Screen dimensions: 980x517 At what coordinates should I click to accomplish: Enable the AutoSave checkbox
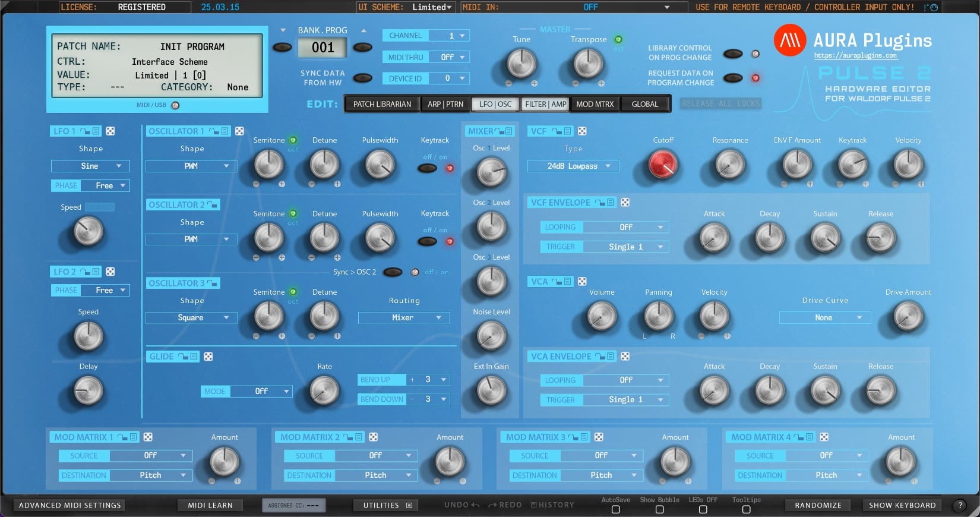(616, 510)
